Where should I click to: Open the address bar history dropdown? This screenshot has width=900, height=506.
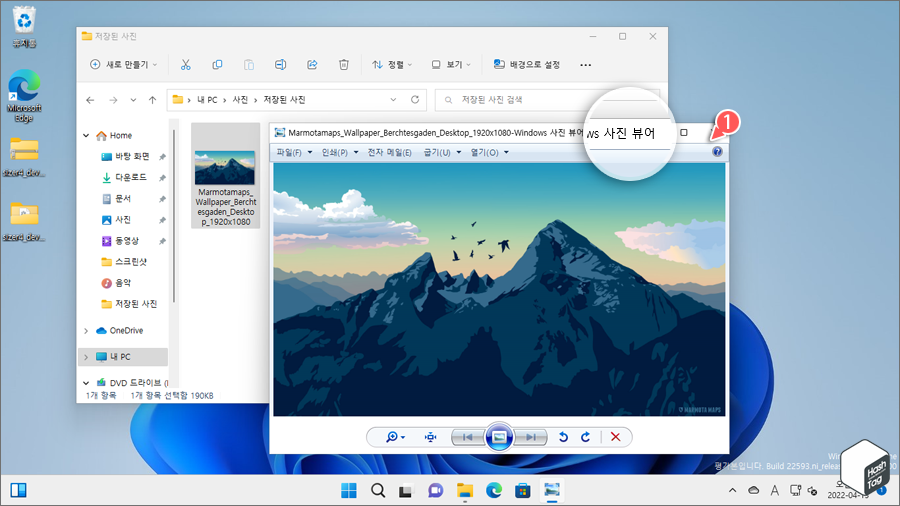click(x=393, y=100)
